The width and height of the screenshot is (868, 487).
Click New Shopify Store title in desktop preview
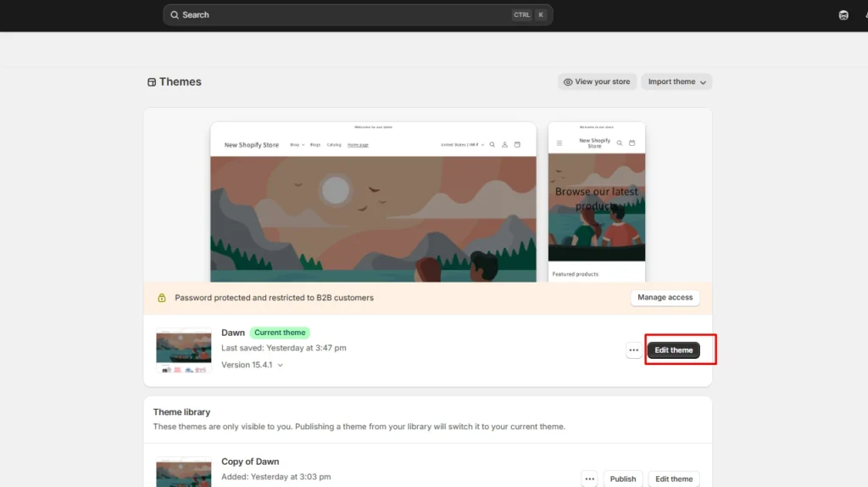(x=251, y=144)
